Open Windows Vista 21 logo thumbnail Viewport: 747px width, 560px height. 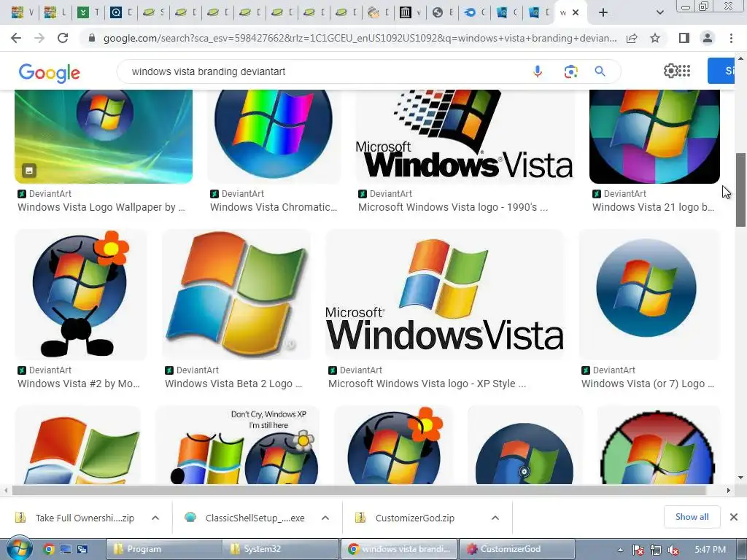pos(654,136)
